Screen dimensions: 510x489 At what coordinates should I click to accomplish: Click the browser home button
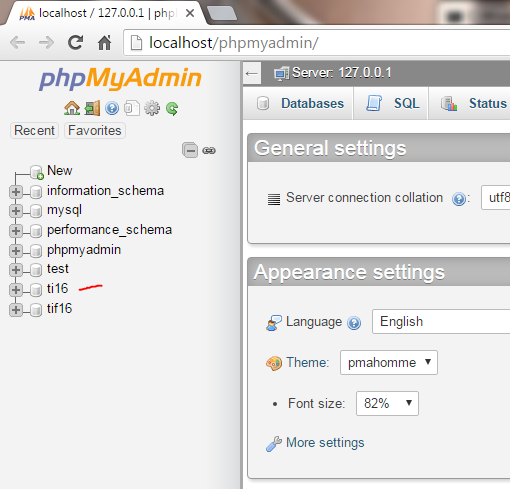(105, 43)
